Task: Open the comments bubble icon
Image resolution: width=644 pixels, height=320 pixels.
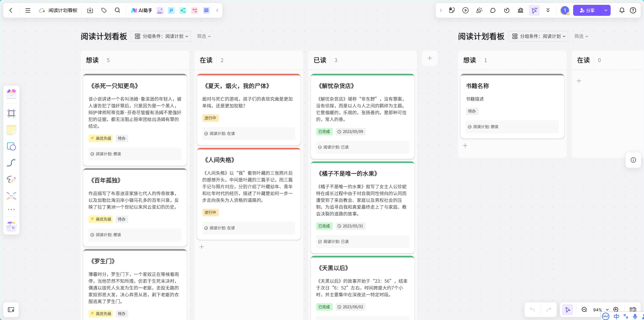Action: click(493, 10)
